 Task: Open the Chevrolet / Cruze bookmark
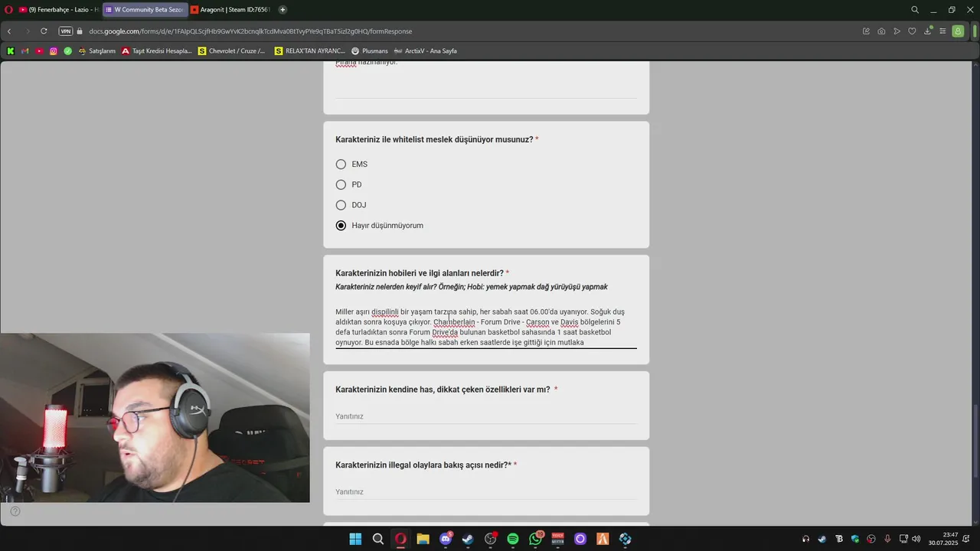tap(232, 51)
